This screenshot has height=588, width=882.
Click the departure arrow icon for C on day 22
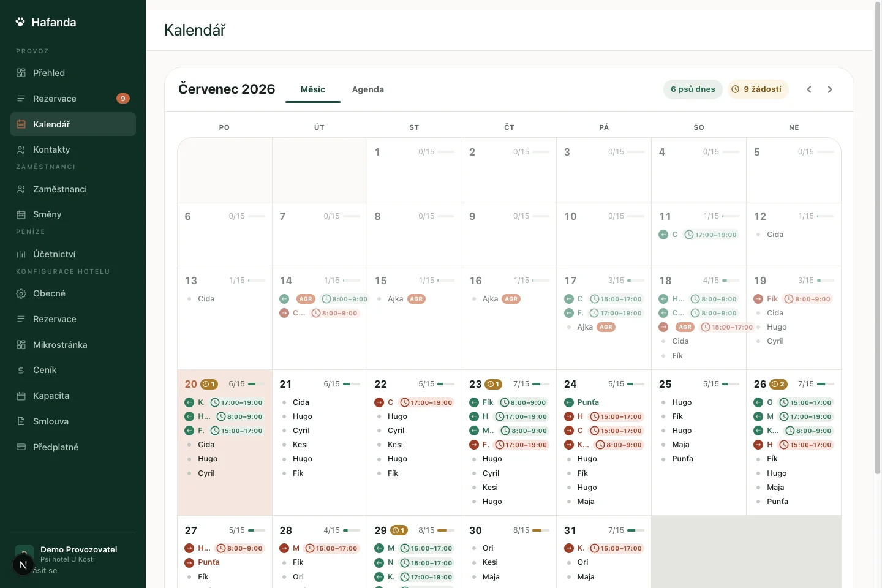click(379, 402)
